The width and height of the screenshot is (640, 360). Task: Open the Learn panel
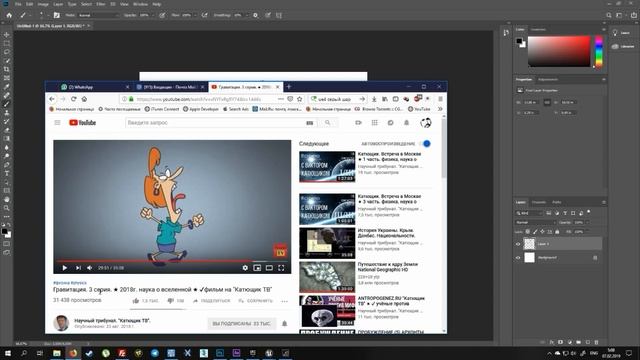click(621, 33)
